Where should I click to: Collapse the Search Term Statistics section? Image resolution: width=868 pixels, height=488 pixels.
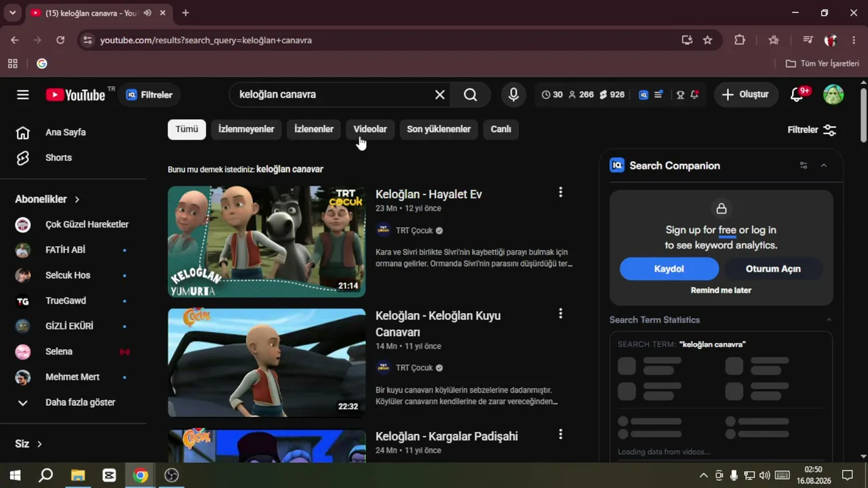[829, 320]
